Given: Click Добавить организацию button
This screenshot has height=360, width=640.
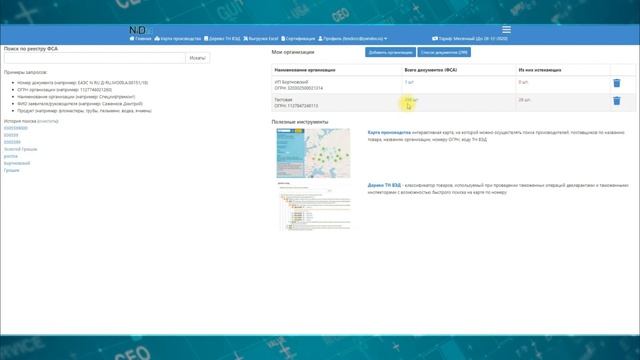Looking at the screenshot, I should tap(390, 52).
